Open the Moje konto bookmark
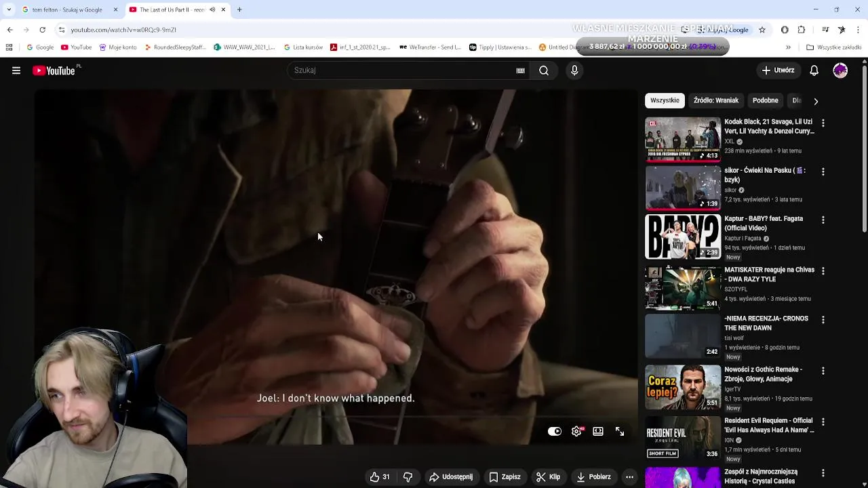The height and width of the screenshot is (488, 868). point(118,47)
